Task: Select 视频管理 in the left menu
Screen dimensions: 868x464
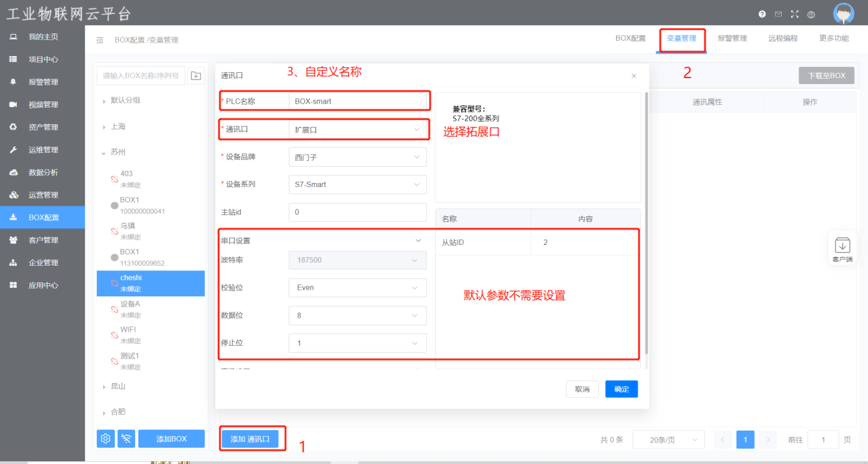Action: pyautogui.click(x=43, y=105)
